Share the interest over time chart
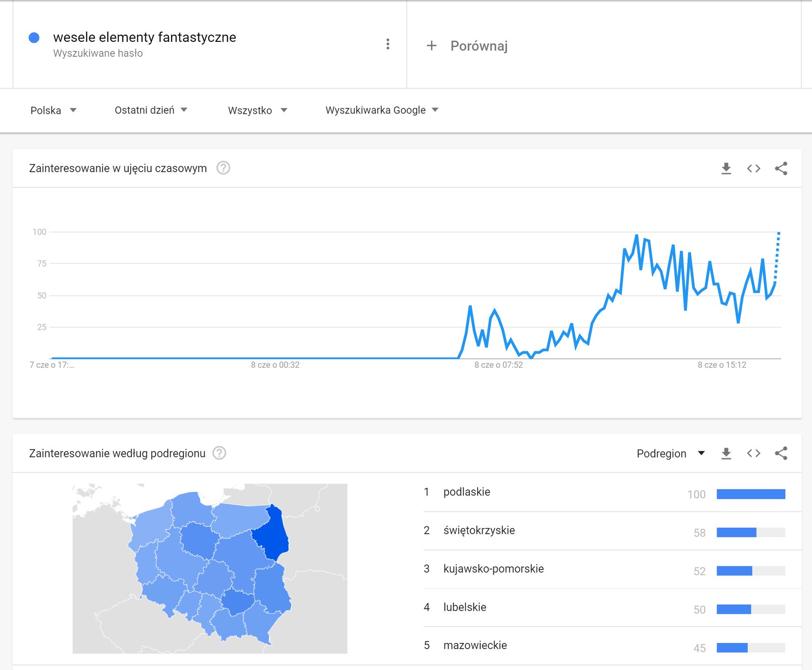Image resolution: width=812 pixels, height=670 pixels. click(x=781, y=168)
